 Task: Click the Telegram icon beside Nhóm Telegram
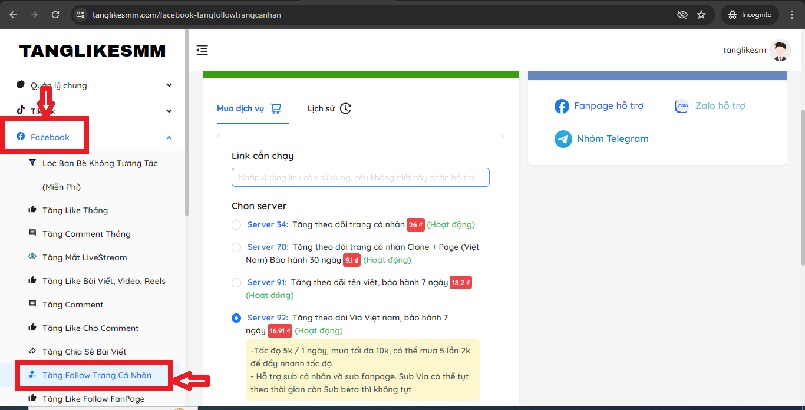(x=563, y=139)
